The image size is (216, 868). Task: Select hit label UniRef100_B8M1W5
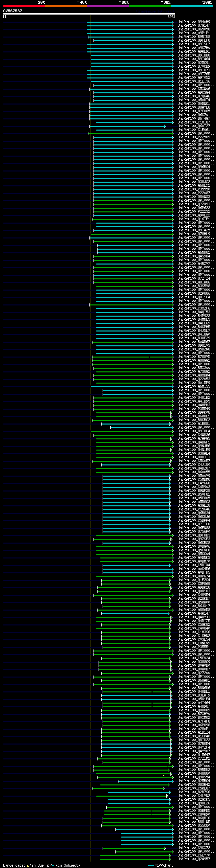coord(194,822)
